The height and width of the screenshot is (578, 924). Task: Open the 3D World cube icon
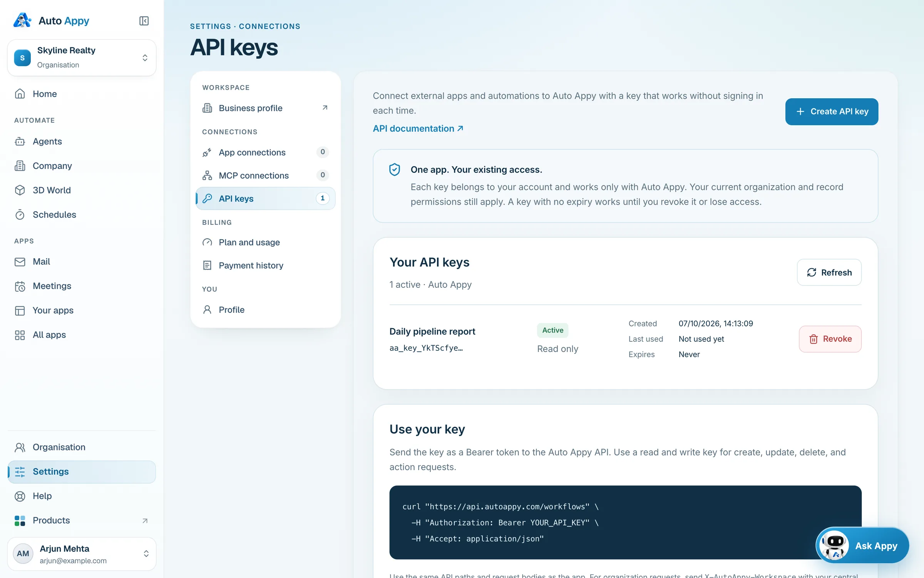click(20, 190)
